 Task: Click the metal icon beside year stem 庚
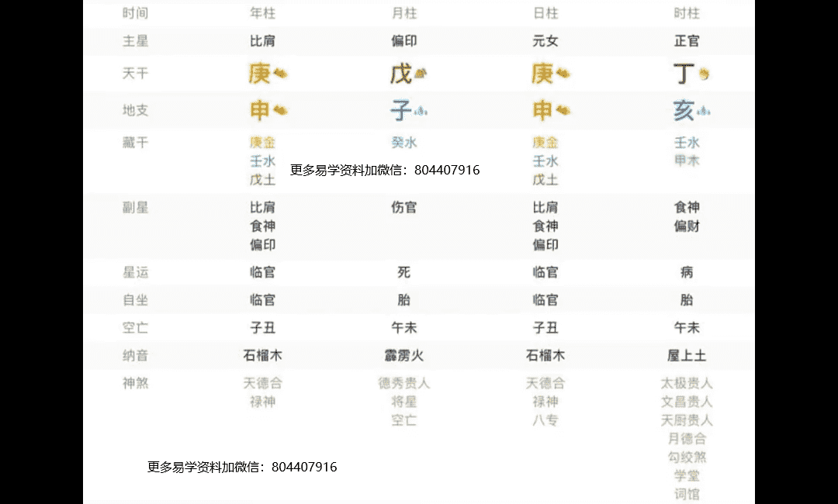click(x=279, y=74)
